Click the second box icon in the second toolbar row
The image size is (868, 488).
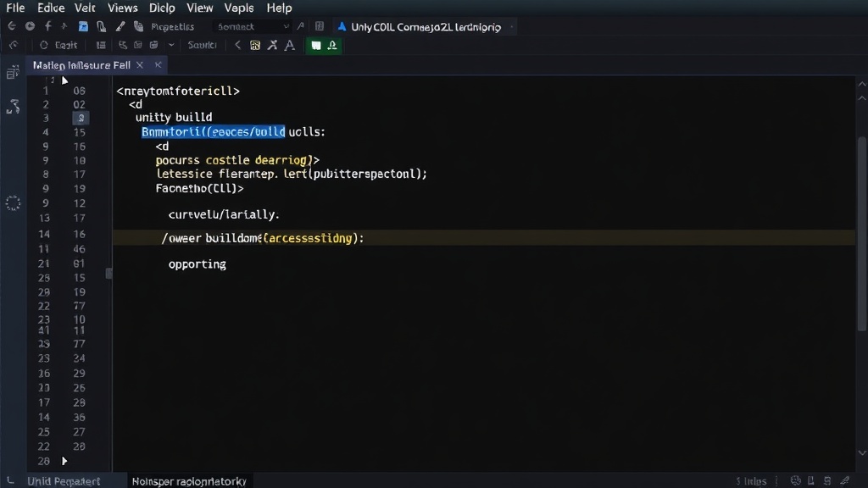(x=138, y=45)
